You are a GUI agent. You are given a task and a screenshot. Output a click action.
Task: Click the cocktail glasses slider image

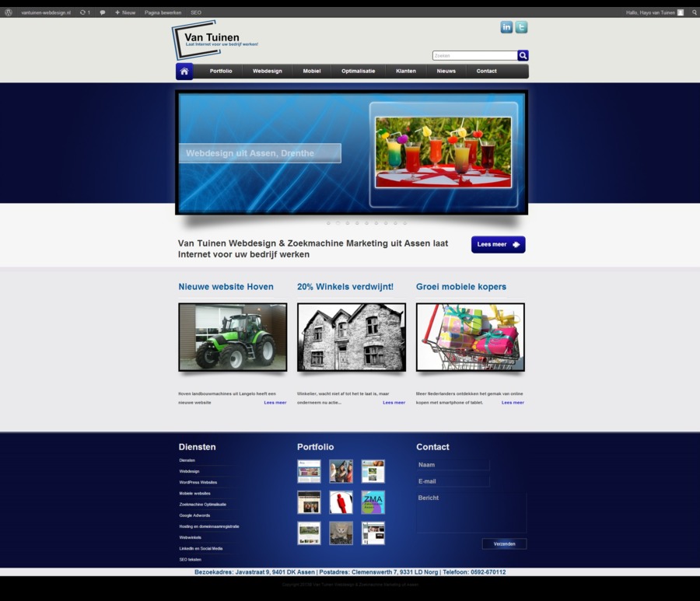click(443, 152)
